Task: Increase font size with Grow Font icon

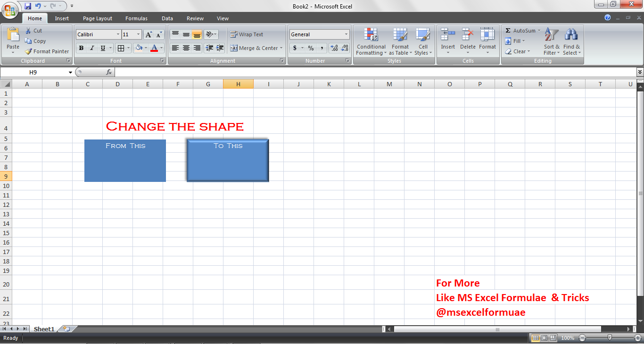Action: tap(149, 34)
